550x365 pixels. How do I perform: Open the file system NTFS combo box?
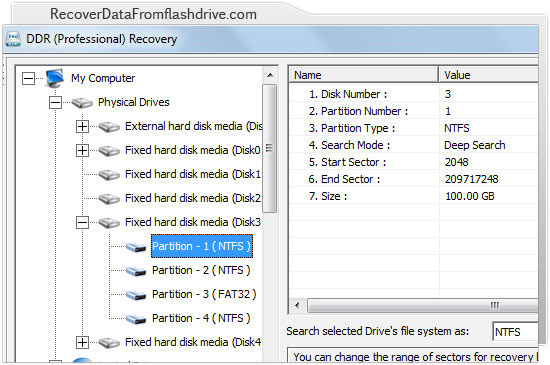[515, 332]
